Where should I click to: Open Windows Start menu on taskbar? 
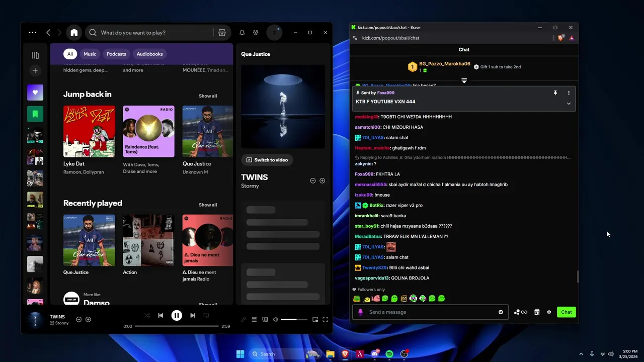coord(240,354)
